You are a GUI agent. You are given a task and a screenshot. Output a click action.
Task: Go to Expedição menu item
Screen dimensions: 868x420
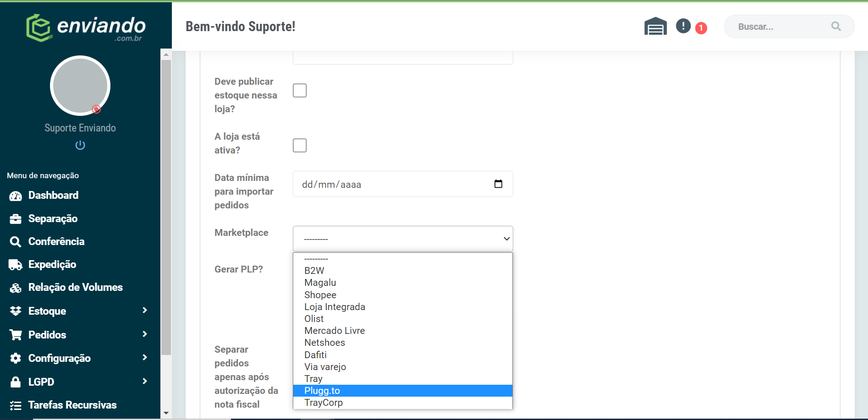click(52, 265)
